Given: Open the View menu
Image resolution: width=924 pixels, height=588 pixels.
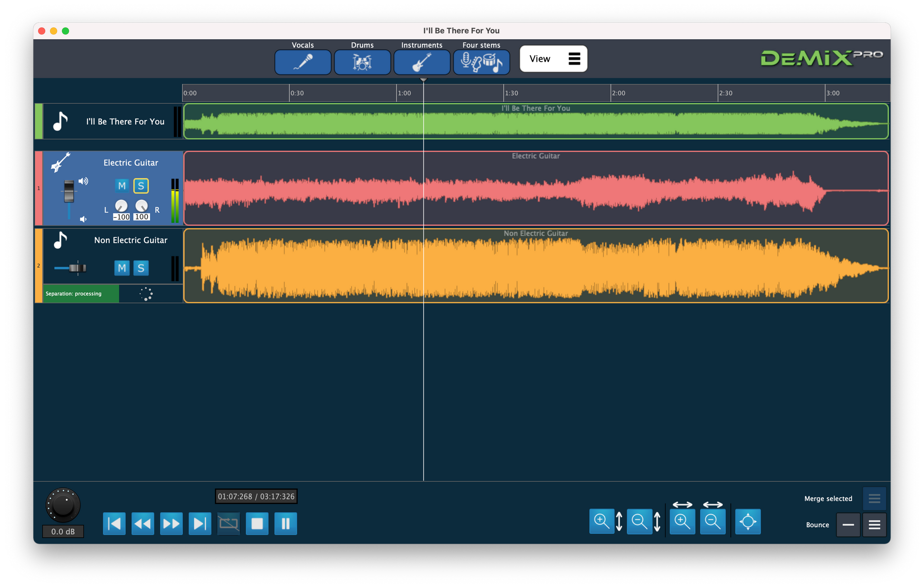Looking at the screenshot, I should pos(553,58).
